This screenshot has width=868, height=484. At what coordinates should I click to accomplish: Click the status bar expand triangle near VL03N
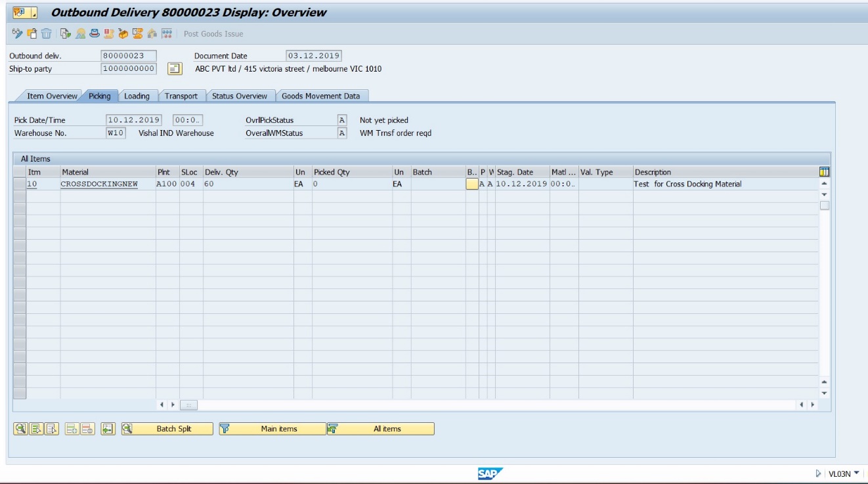coord(818,473)
